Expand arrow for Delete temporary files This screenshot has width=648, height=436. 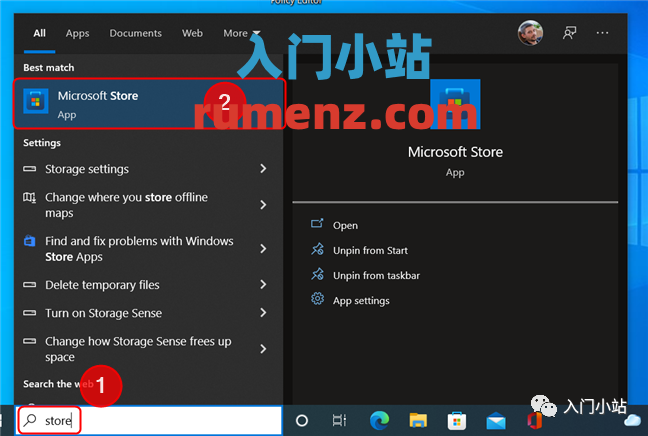263,284
